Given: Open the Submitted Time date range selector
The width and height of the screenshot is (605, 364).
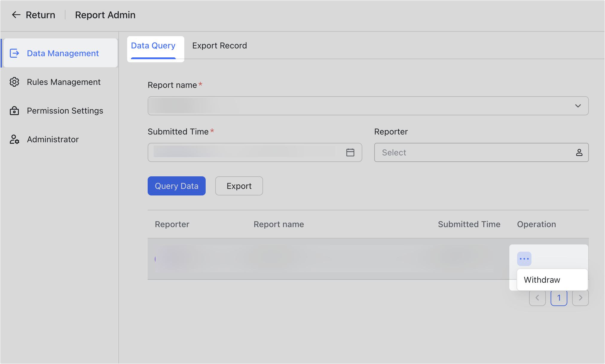Looking at the screenshot, I should pyautogui.click(x=254, y=152).
